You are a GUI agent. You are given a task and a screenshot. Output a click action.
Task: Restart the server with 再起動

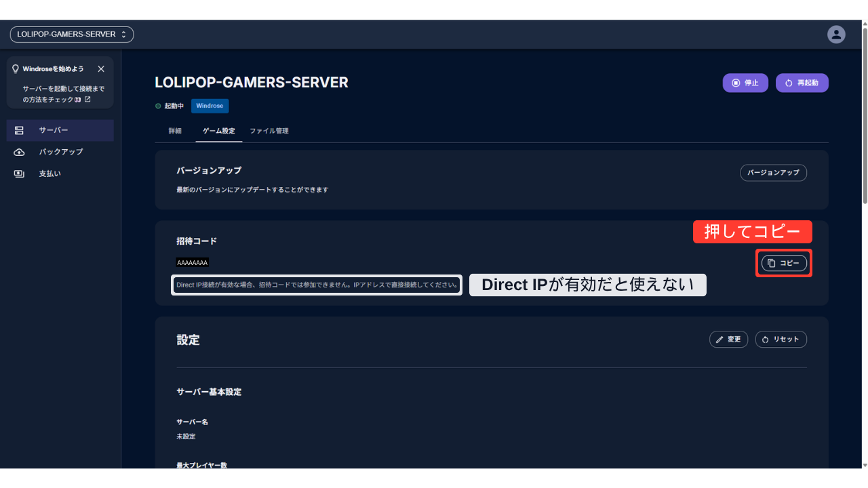(802, 83)
